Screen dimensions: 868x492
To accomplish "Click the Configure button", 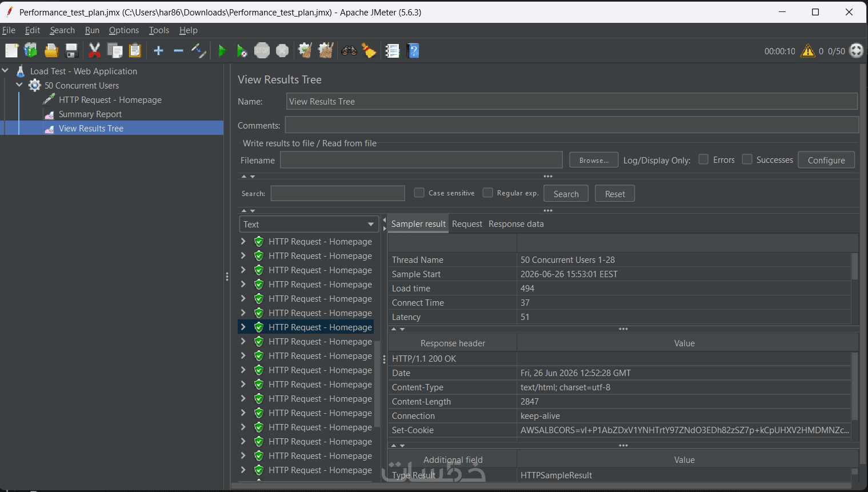I will (826, 160).
